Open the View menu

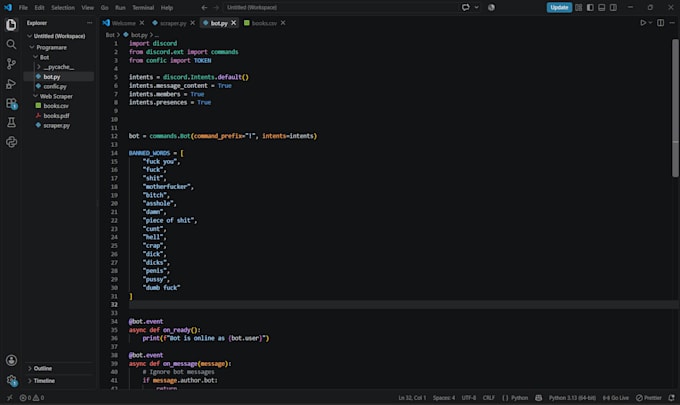[x=88, y=7]
